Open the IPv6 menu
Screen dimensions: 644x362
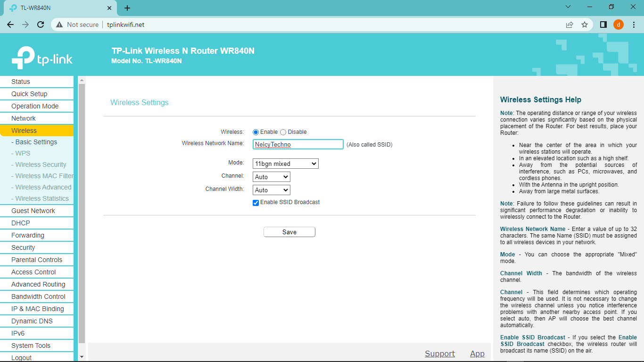coord(37,333)
